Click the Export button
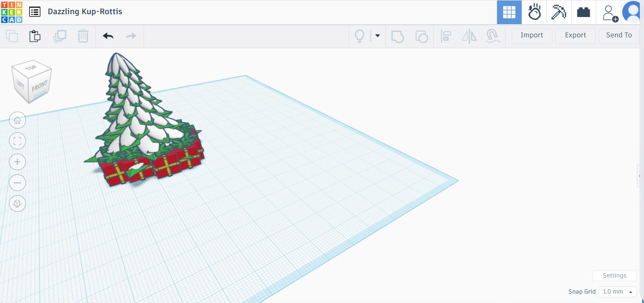This screenshot has width=644, height=303. 575,35
